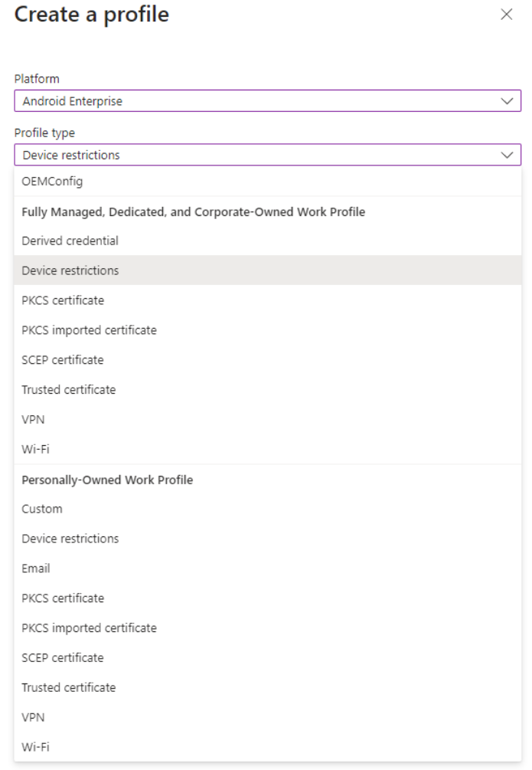532x770 pixels.
Task: Choose Derived credential option
Action: click(267, 241)
